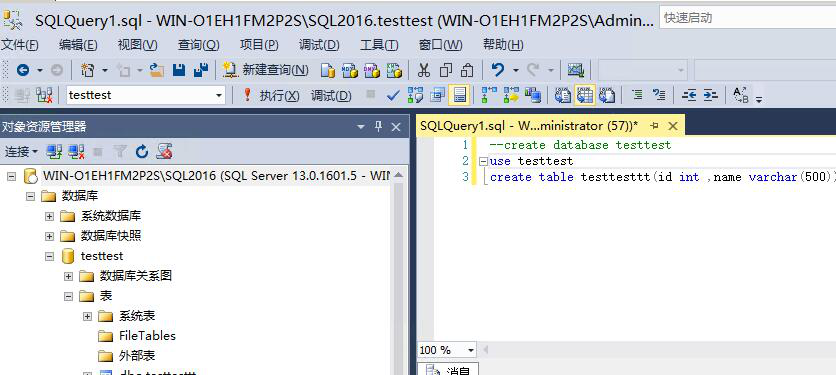Viewport: 836px width, 375px height.
Task: Open the 查询(Q) menu
Action: click(198, 45)
